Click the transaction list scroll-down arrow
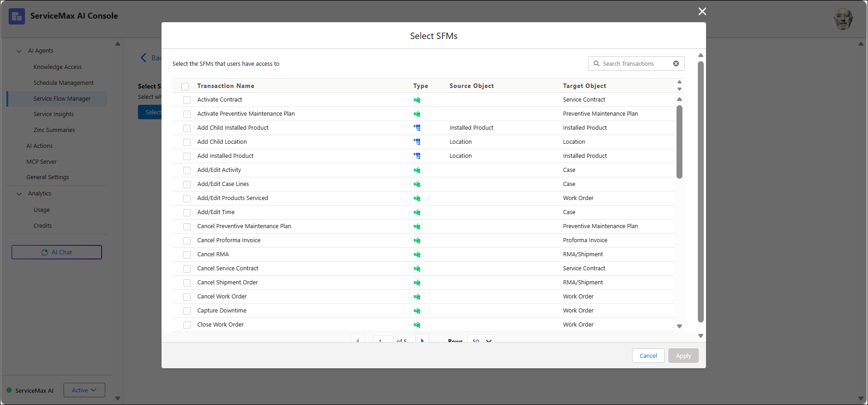The image size is (868, 405). click(x=679, y=326)
